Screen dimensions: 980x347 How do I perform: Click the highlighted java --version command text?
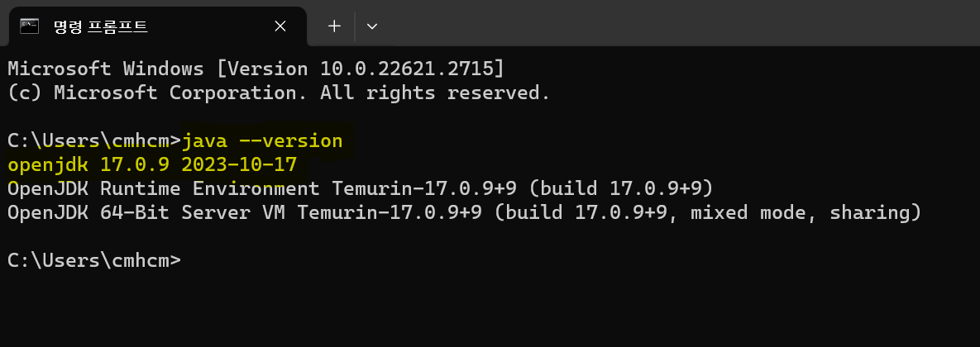262,140
